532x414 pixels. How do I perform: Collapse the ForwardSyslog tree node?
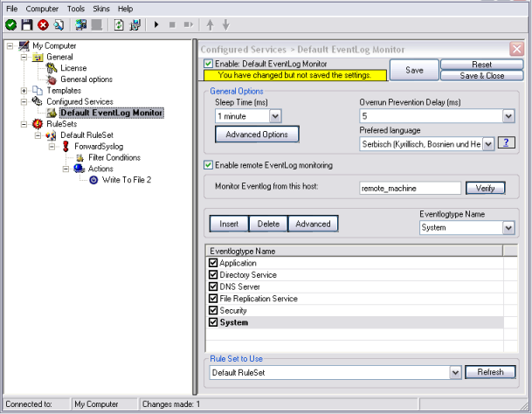[x=52, y=147]
